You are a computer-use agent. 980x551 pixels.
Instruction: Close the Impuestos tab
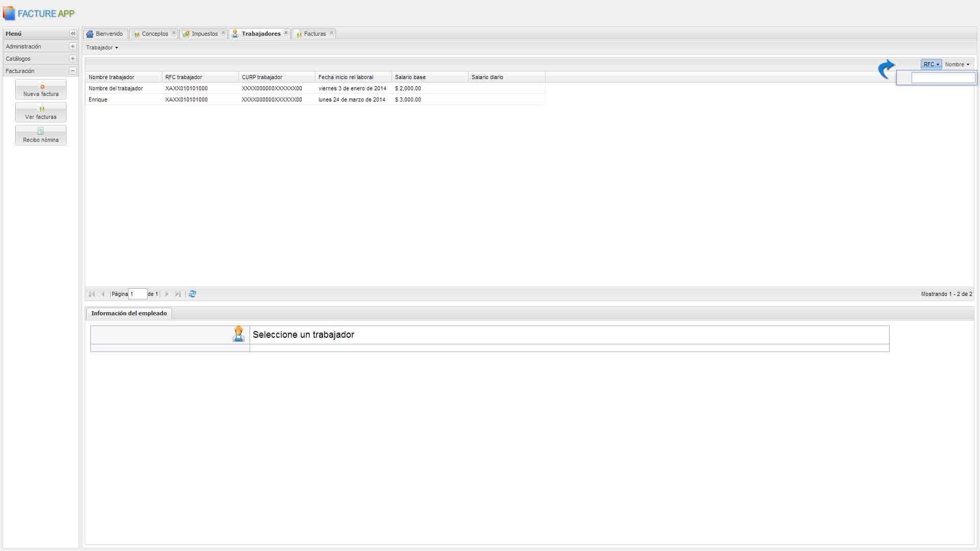[x=223, y=33]
